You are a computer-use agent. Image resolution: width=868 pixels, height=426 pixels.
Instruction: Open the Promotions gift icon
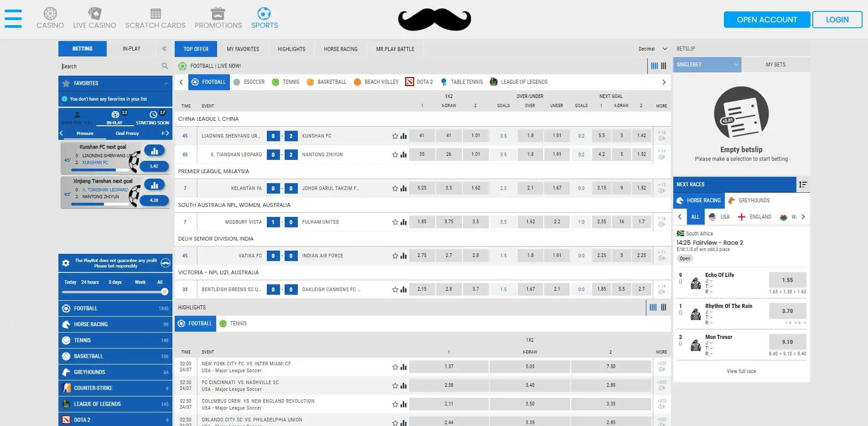click(x=218, y=14)
